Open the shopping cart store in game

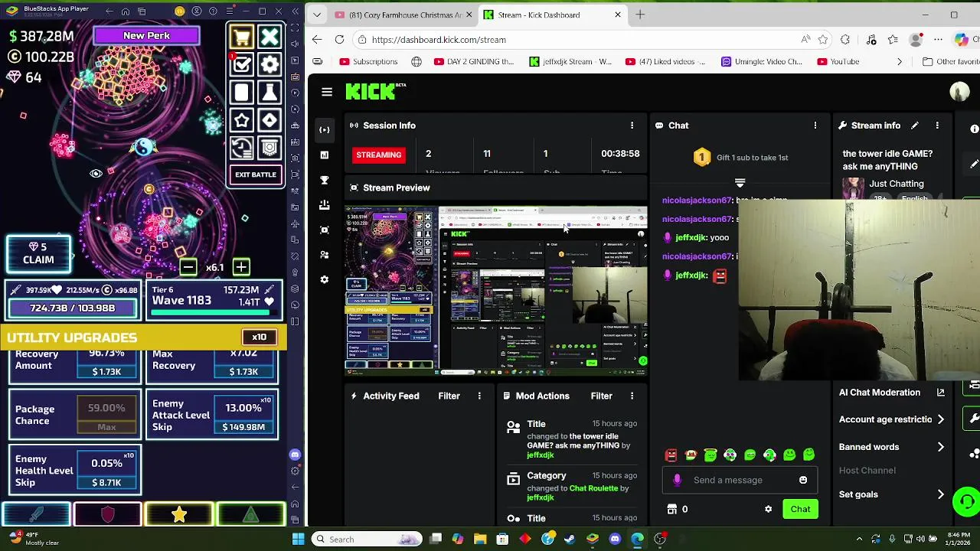coord(242,37)
